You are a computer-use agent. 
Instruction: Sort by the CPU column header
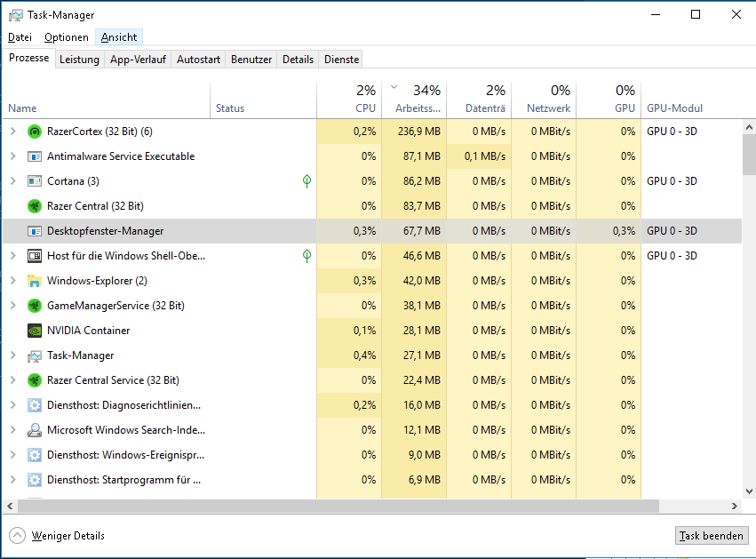coord(349,100)
